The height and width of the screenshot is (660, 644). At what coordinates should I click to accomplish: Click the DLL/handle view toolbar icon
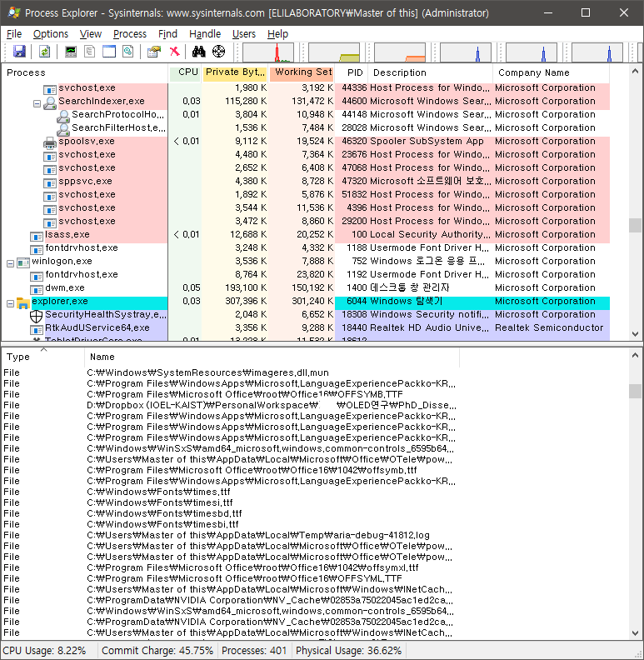pyautogui.click(x=128, y=52)
